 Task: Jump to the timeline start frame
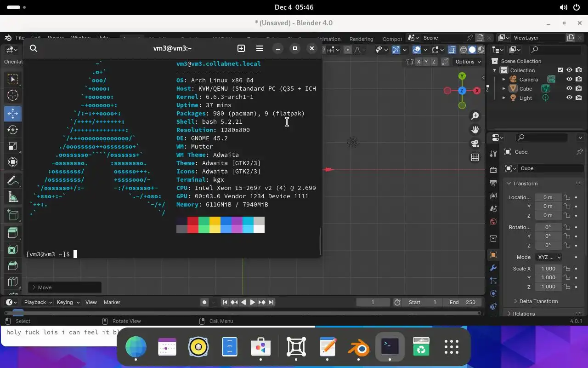click(x=225, y=302)
